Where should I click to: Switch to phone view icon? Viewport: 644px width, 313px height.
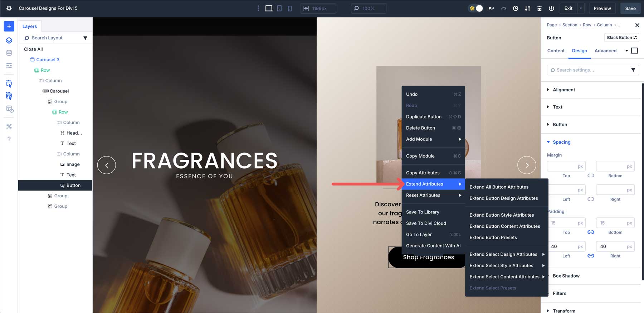289,8
